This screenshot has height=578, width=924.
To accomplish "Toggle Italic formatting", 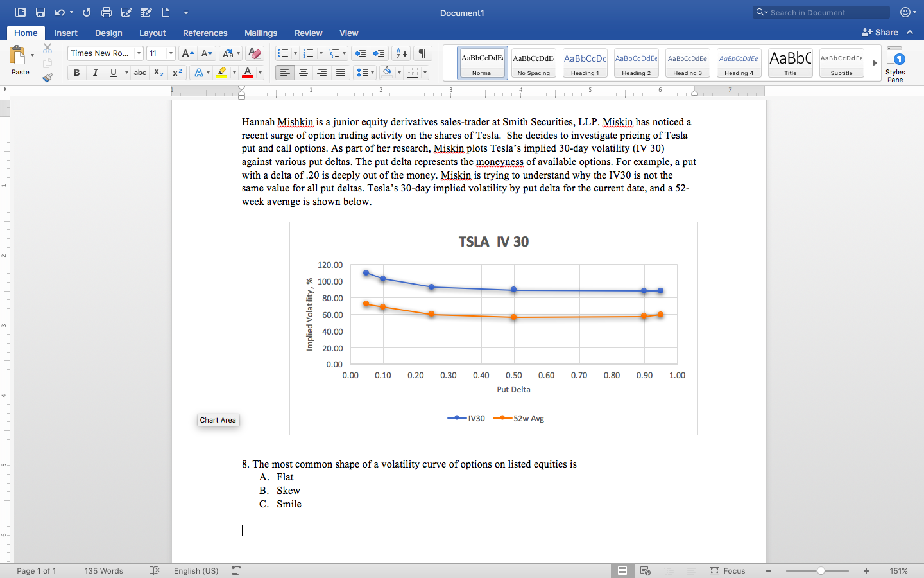I will point(95,73).
